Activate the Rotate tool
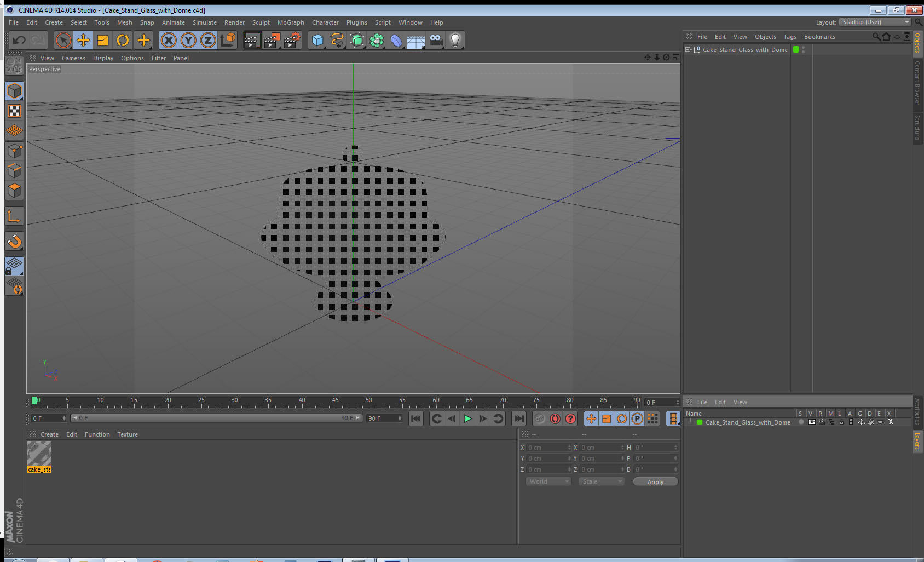 point(123,40)
